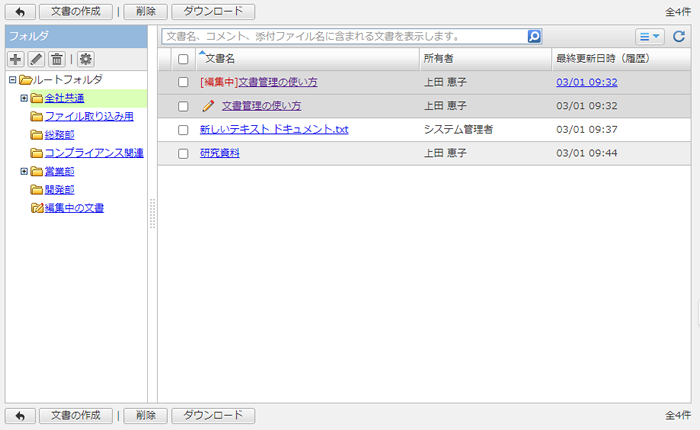Select the 総務部 folder link
The width and height of the screenshot is (700, 430).
click(59, 135)
